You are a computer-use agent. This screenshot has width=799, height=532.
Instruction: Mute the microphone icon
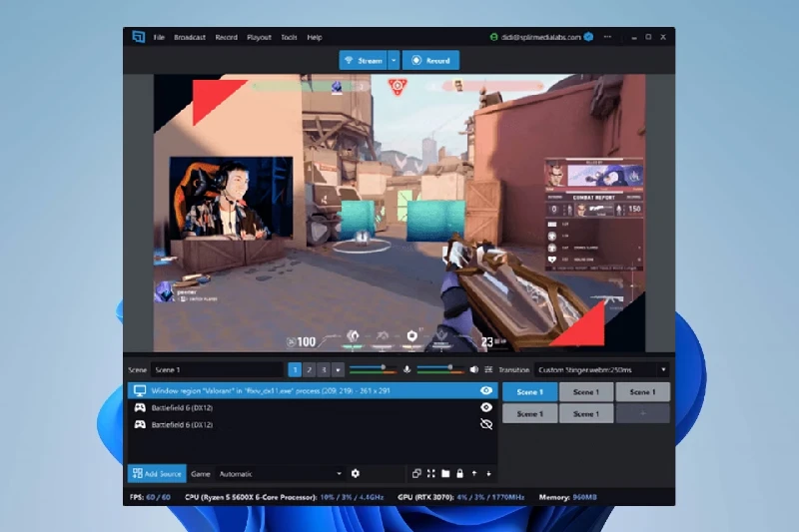pyautogui.click(x=406, y=369)
